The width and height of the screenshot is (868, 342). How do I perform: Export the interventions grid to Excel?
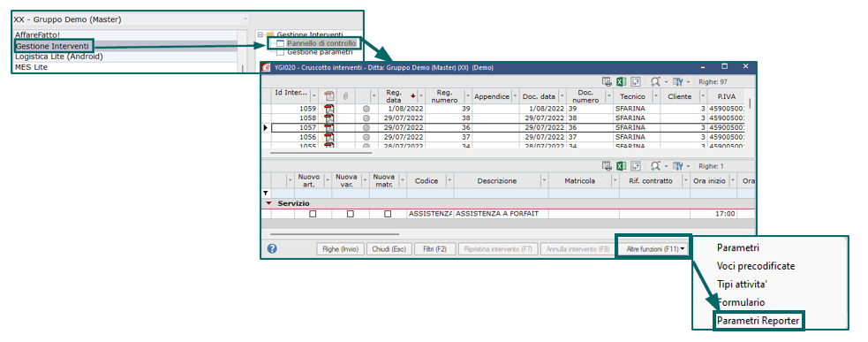point(621,81)
